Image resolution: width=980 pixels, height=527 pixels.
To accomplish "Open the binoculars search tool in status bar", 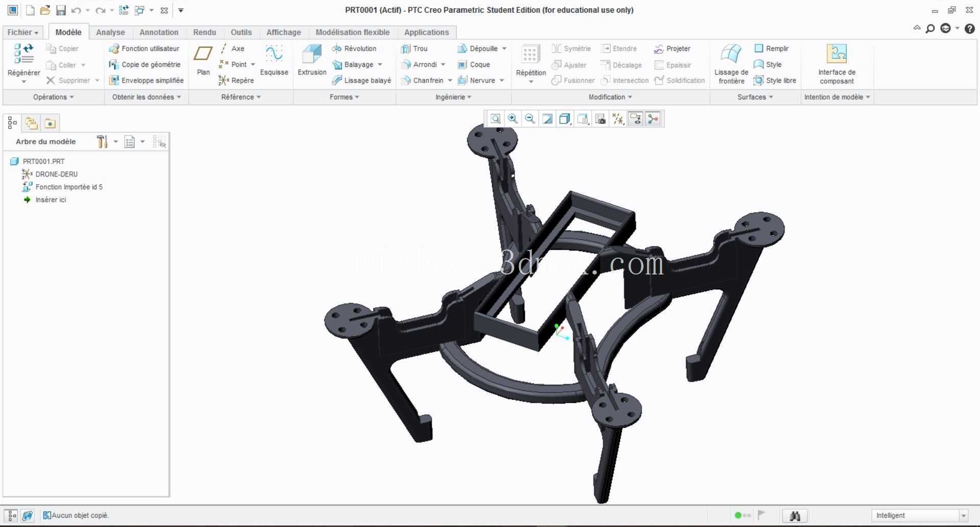I will click(795, 516).
